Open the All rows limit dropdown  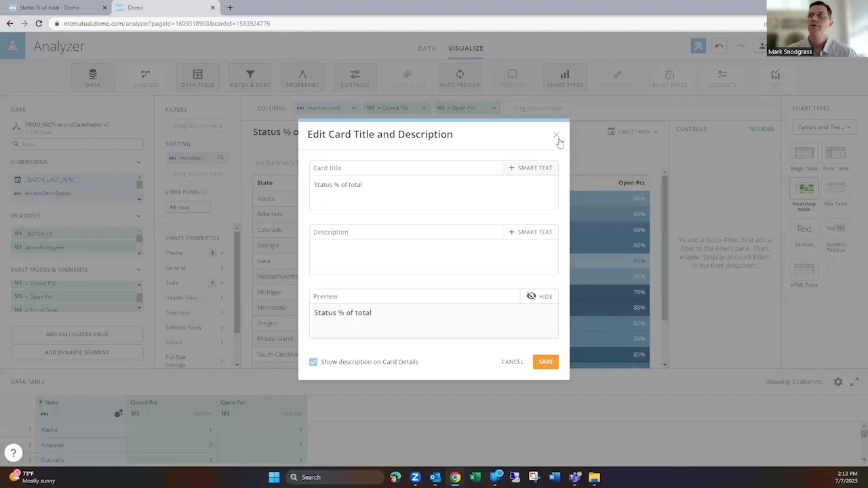[187, 207]
